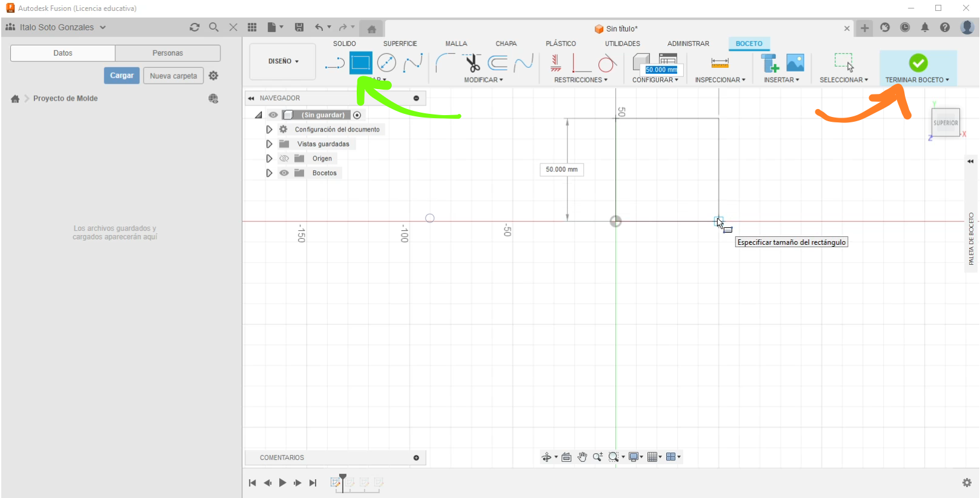Select the Line sketch tool
Image resolution: width=980 pixels, height=498 pixels.
(x=334, y=62)
